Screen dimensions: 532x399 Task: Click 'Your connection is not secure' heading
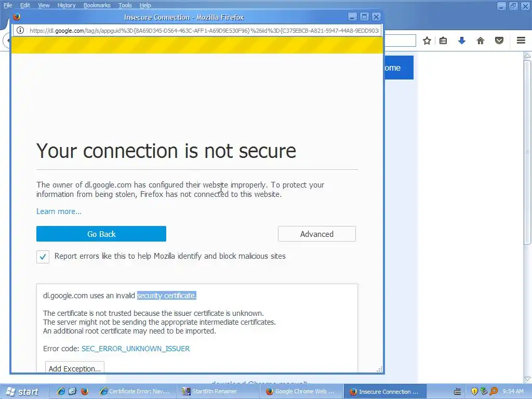click(x=166, y=151)
